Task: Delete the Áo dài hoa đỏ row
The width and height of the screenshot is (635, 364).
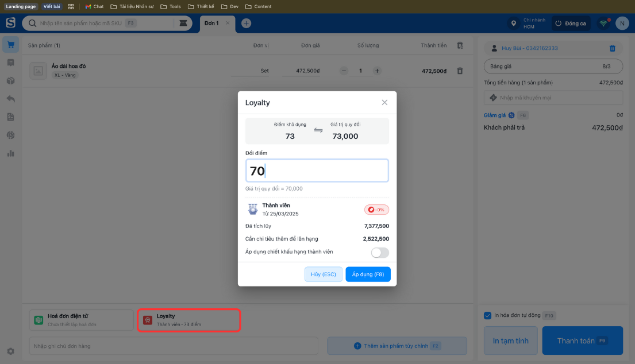Action: (x=460, y=71)
